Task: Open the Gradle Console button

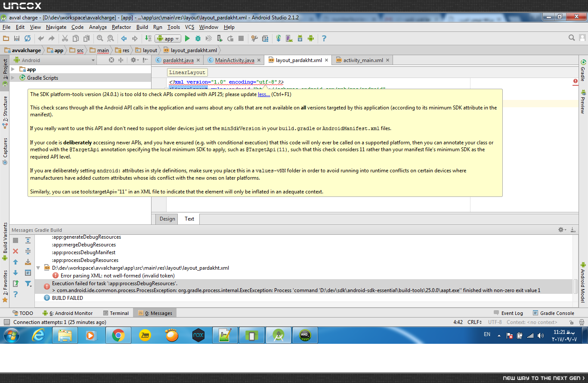Action: (554, 313)
